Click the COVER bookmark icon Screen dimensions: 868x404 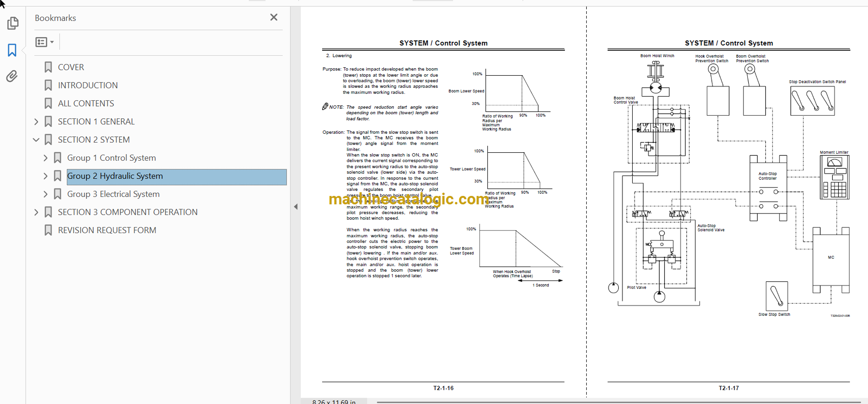pos(48,67)
